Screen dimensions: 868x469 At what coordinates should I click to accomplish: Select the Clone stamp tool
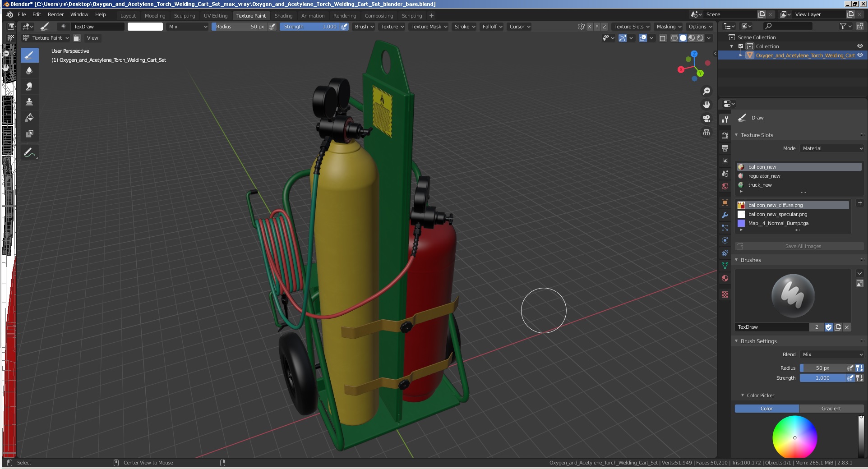point(29,102)
